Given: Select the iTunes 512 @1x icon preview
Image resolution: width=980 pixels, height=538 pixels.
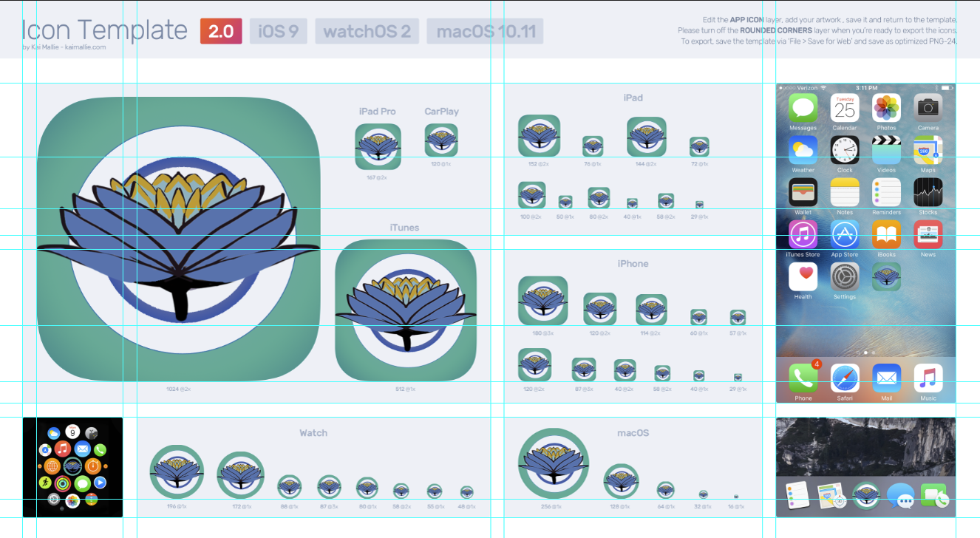Looking at the screenshot, I should [x=405, y=310].
